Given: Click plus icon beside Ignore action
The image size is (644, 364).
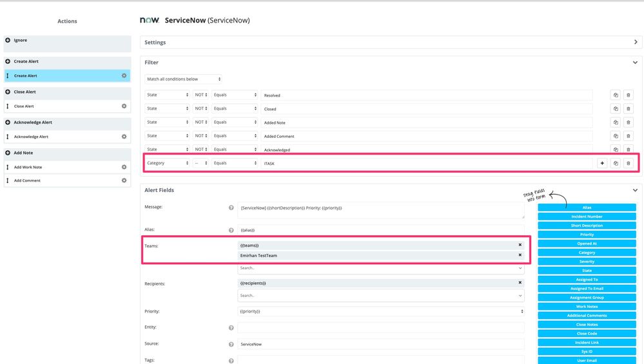Looking at the screenshot, I should (x=7, y=40).
